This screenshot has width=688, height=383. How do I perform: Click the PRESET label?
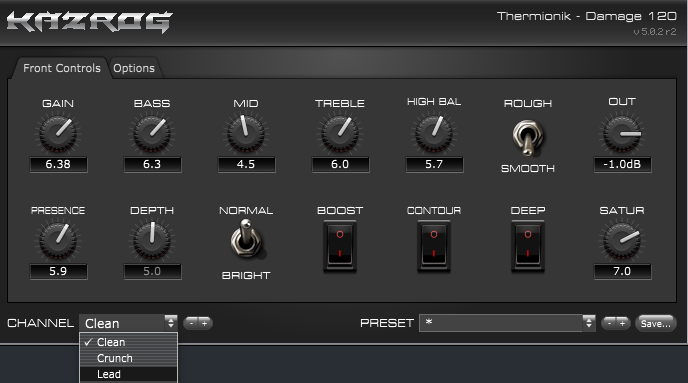point(387,323)
